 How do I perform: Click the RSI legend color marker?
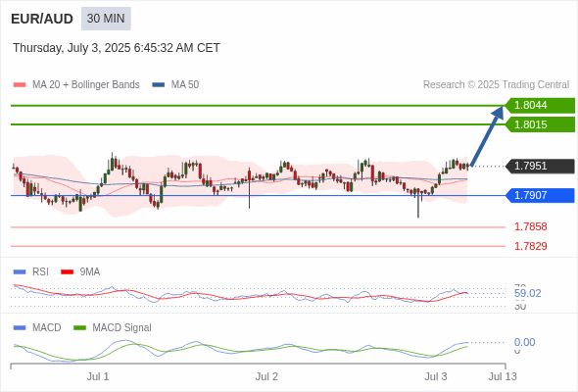point(20,272)
